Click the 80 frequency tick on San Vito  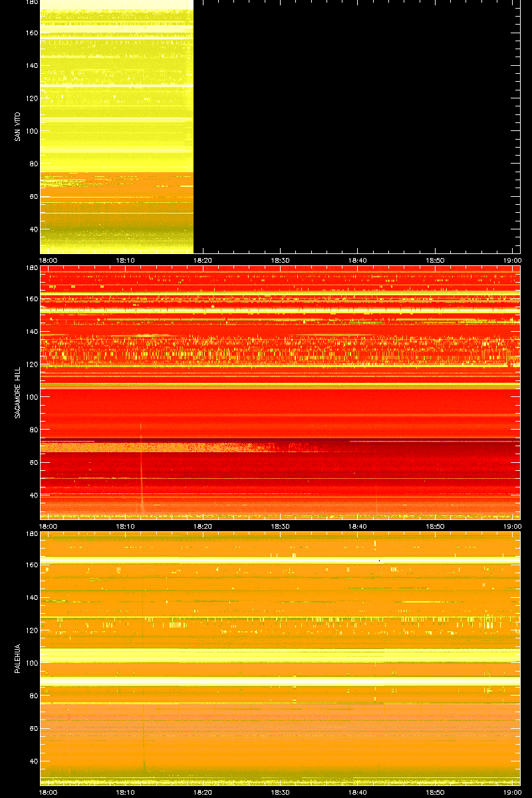coord(33,164)
